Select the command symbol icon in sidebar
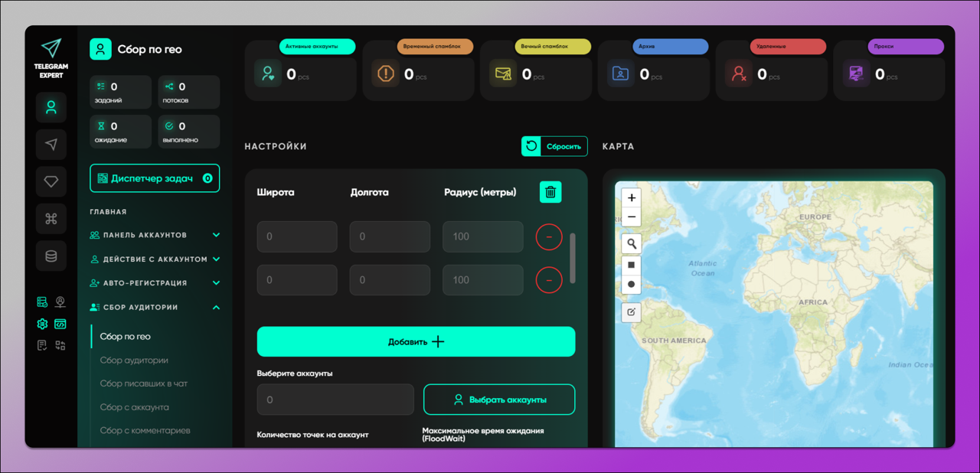 click(51, 219)
